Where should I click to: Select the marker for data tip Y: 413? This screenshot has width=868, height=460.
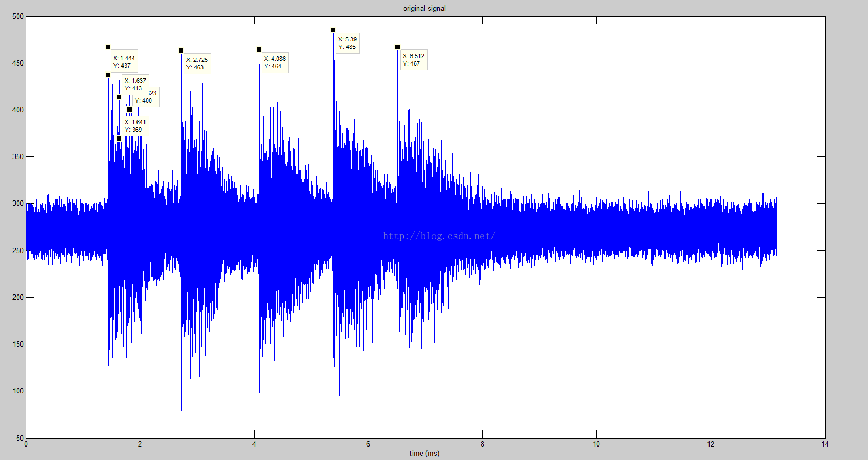pyautogui.click(x=119, y=97)
